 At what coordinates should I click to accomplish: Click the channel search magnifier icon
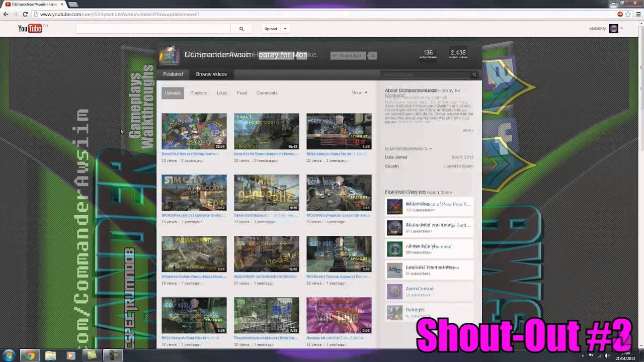coord(474,74)
